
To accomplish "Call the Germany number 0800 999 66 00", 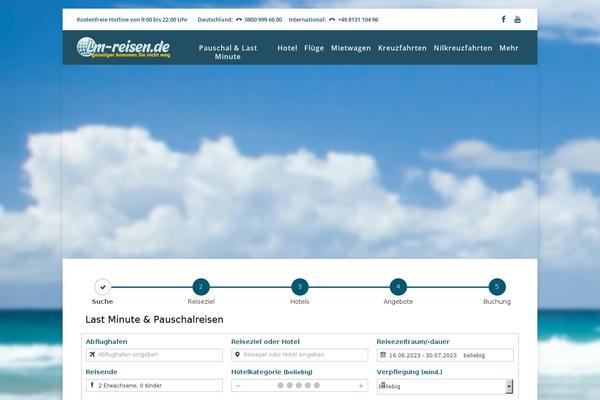I will 263,20.
